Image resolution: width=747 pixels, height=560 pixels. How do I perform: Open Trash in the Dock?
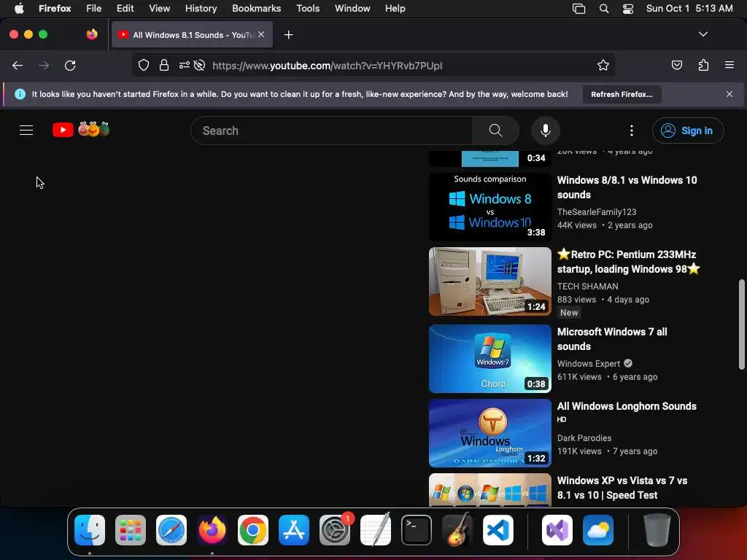[657, 530]
